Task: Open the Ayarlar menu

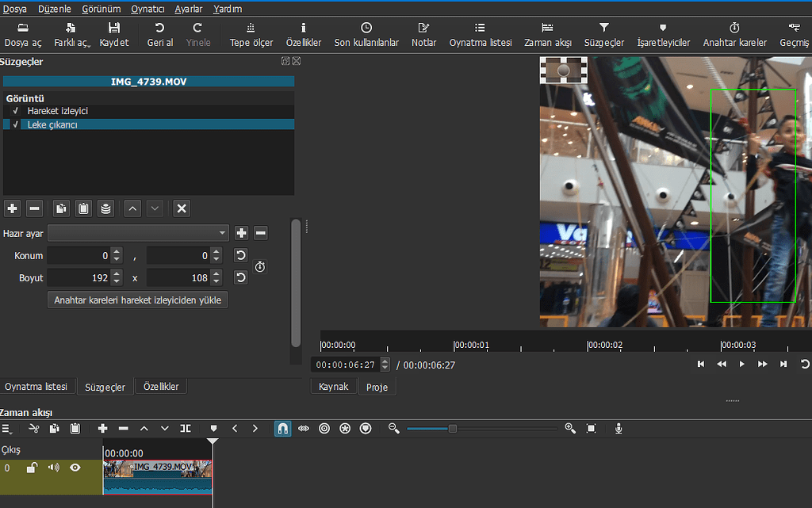Action: [x=189, y=9]
